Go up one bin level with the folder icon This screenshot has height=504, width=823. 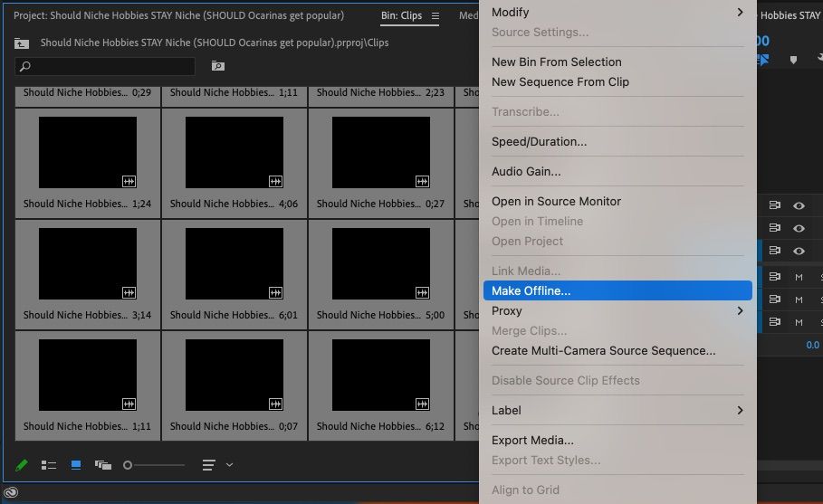(x=22, y=43)
